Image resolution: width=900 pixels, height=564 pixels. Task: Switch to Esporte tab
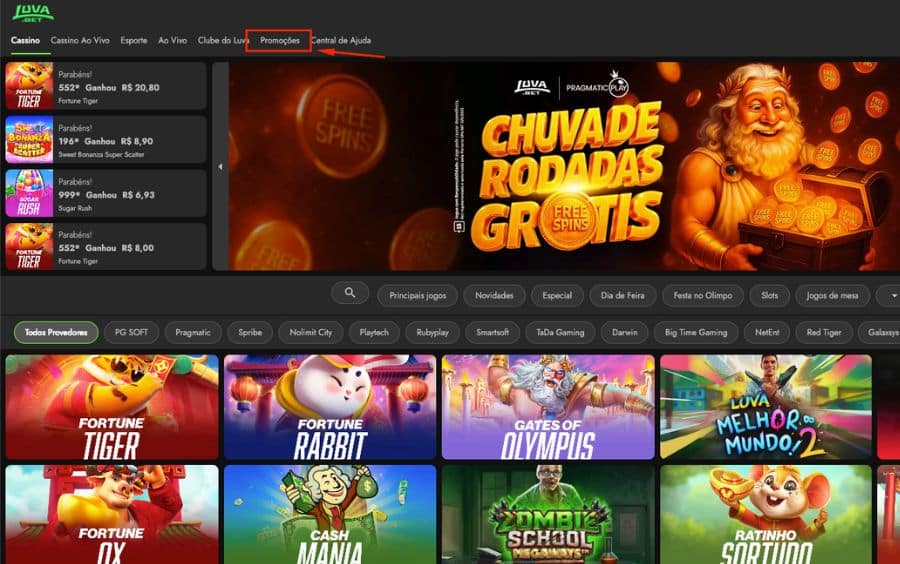coord(134,40)
